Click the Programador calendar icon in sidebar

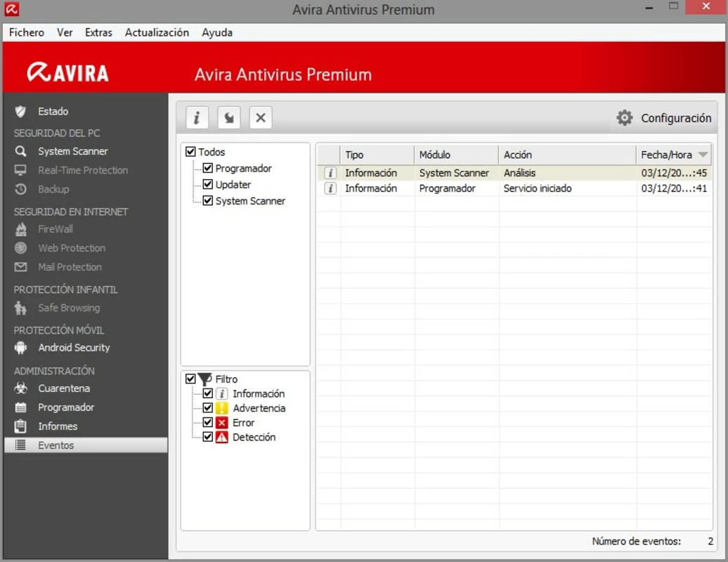pos(20,407)
